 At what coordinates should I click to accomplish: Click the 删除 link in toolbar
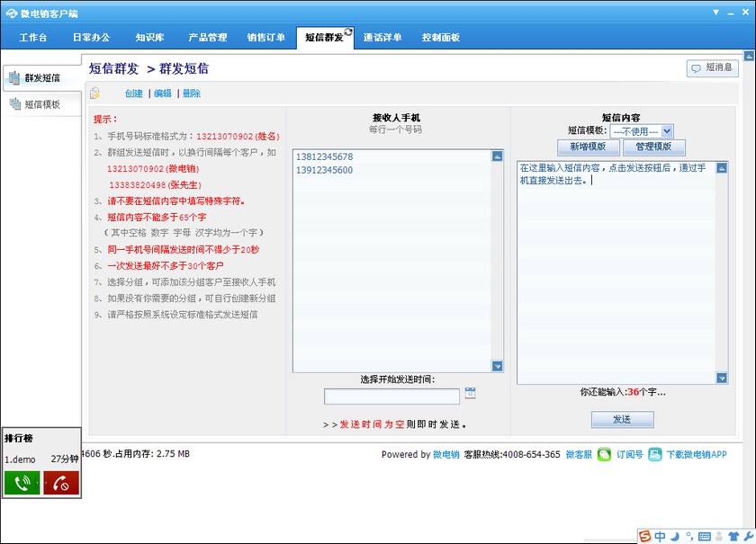(x=192, y=94)
